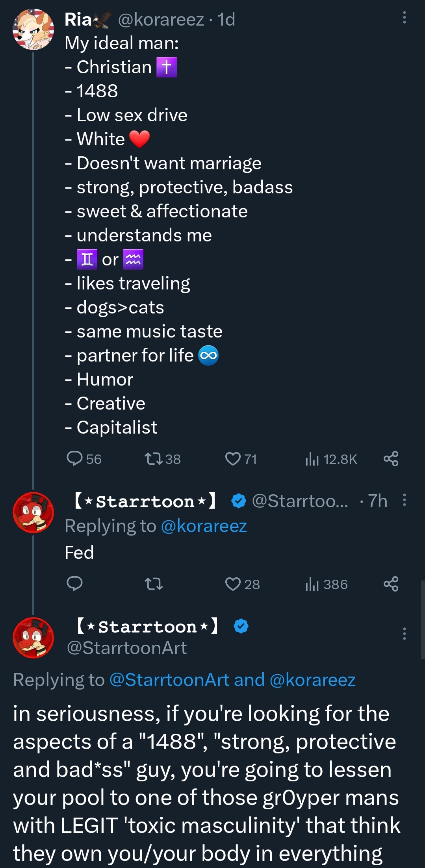Open Ria's profile picture
Image resolution: width=425 pixels, height=868 pixels.
(33, 30)
